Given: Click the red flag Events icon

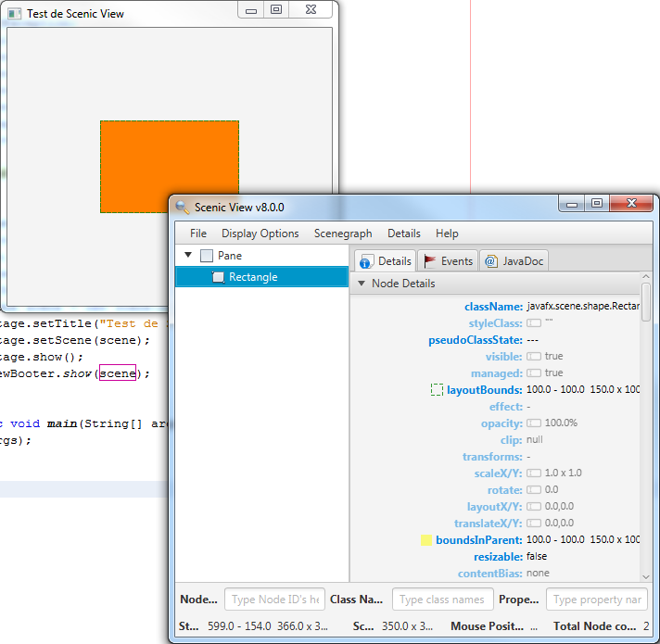Looking at the screenshot, I should click(x=429, y=261).
